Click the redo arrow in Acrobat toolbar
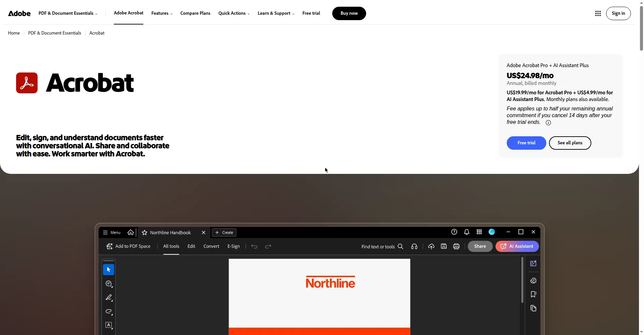644x335 pixels. coord(268,246)
